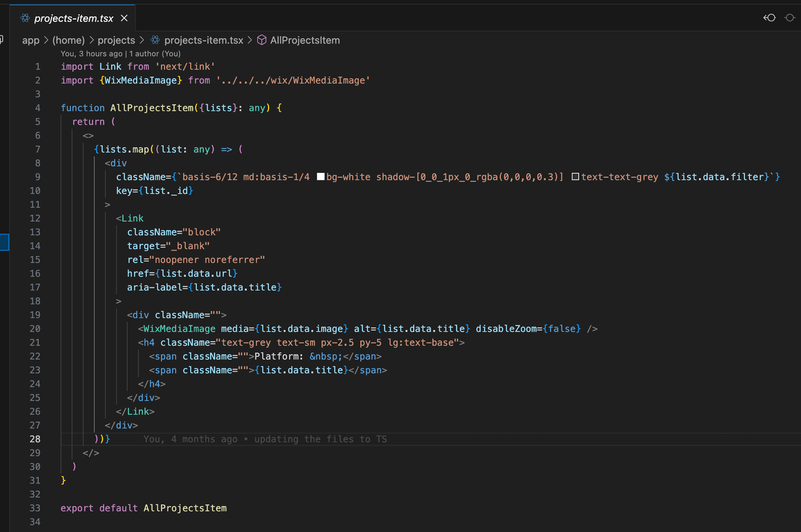Go to next change circle icon
This screenshot has width=801, height=532.
(x=790, y=18)
